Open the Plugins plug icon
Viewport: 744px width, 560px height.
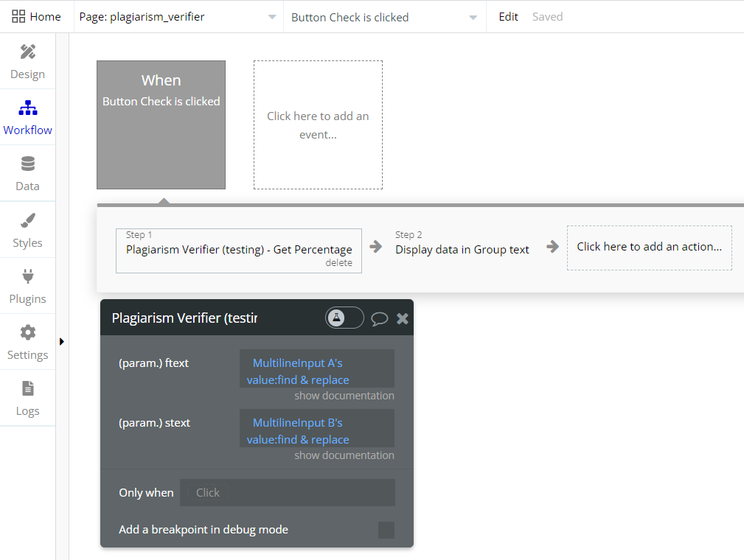(x=27, y=276)
